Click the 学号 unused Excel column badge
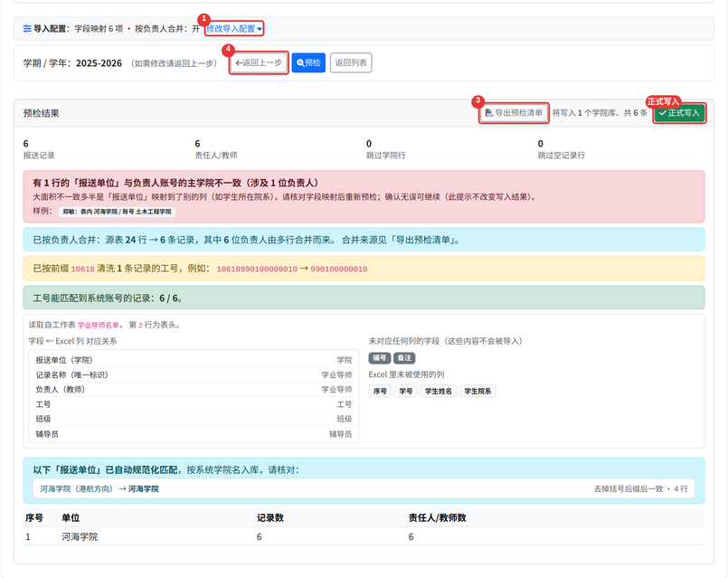Image resolution: width=728 pixels, height=578 pixels. click(x=406, y=392)
